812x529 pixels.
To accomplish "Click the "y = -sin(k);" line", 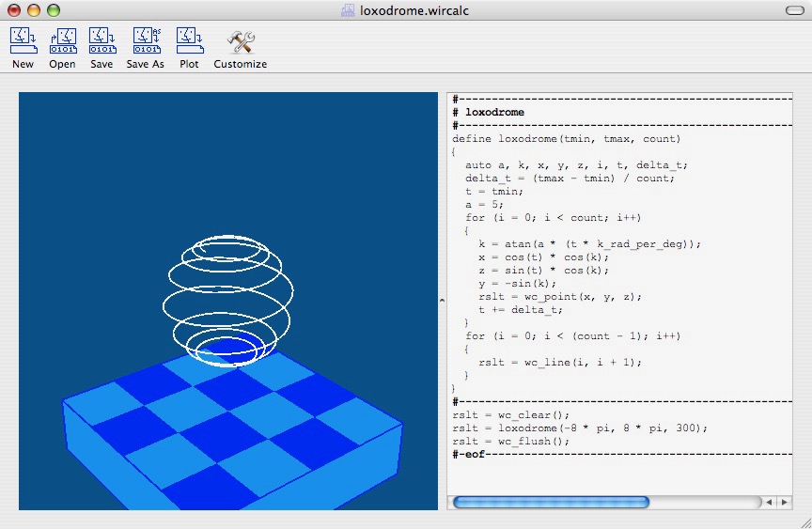I will (517, 284).
